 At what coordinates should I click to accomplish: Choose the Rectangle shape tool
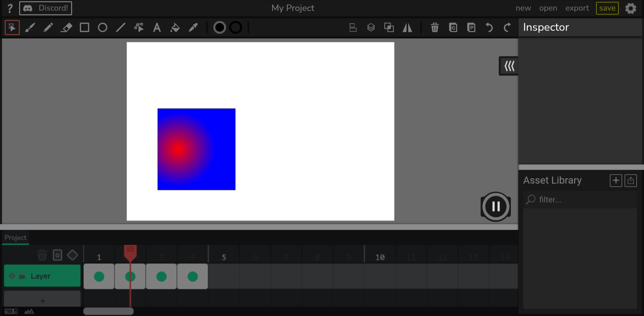(x=85, y=28)
